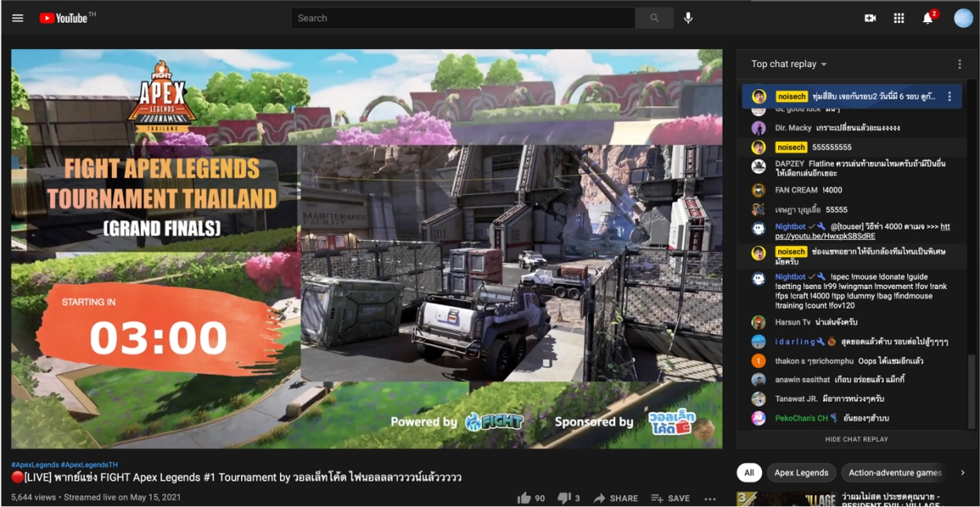Click Dir. Macky's avatar in chat

tap(759, 128)
